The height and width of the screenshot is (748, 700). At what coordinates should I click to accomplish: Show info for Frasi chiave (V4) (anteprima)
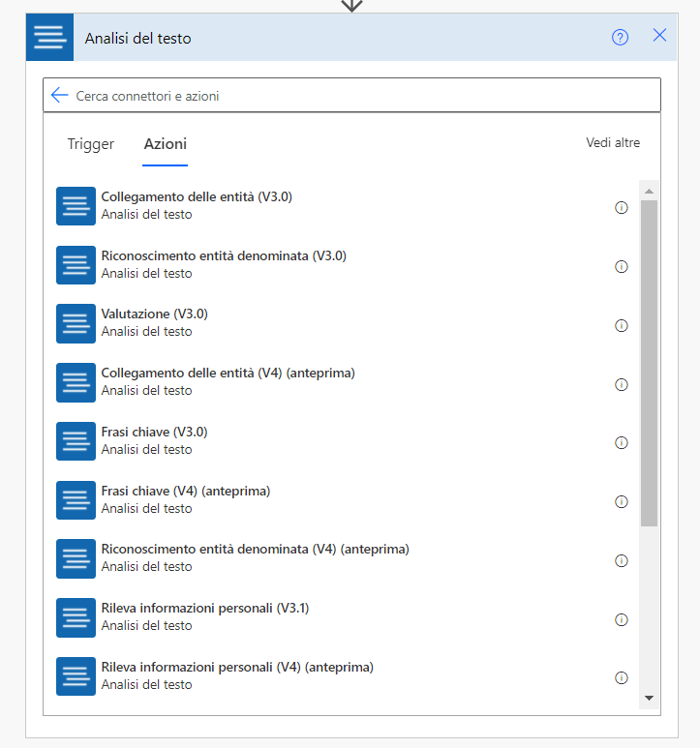[x=622, y=502]
